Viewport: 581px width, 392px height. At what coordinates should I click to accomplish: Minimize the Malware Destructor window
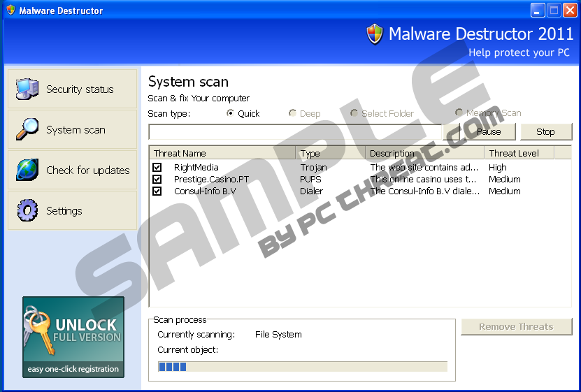537,10
